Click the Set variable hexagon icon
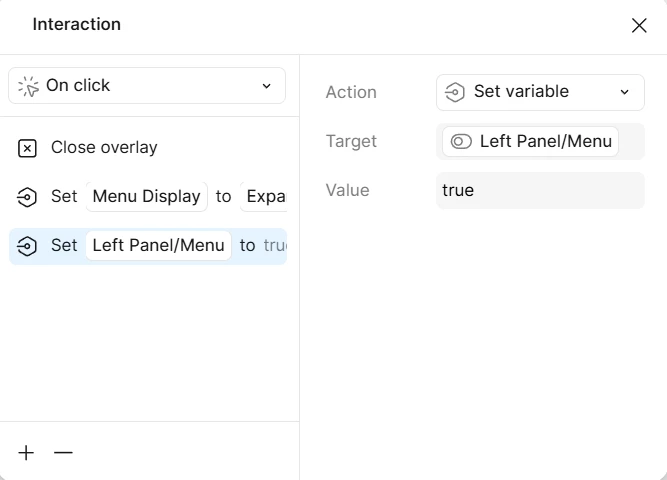The height and width of the screenshot is (480, 667). (455, 92)
